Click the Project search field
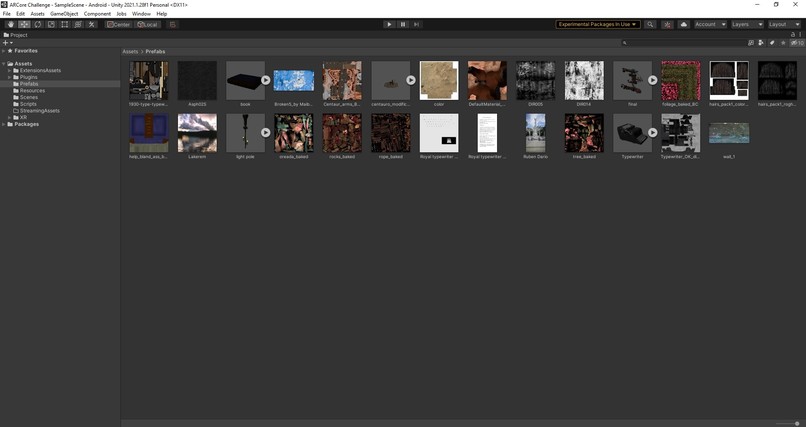 [x=683, y=43]
